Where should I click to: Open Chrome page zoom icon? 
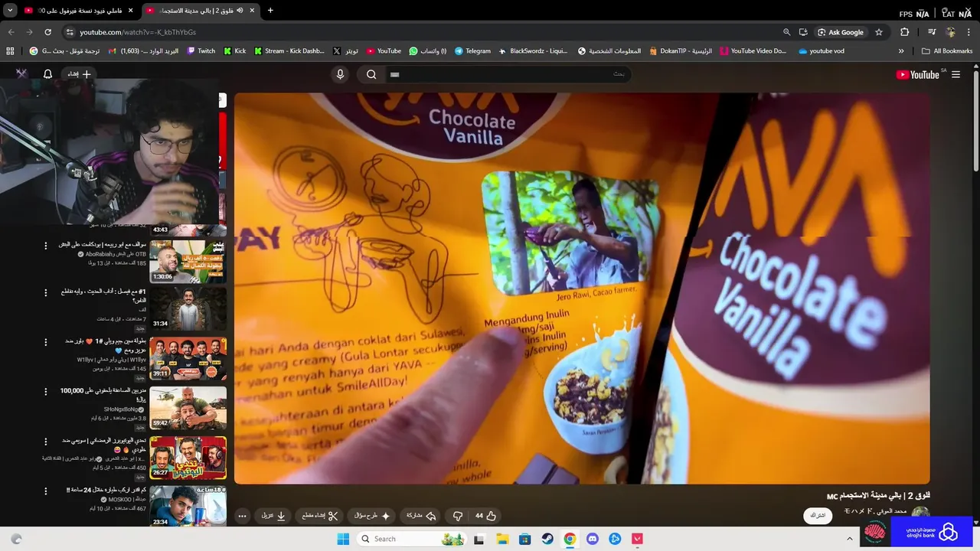tap(786, 32)
